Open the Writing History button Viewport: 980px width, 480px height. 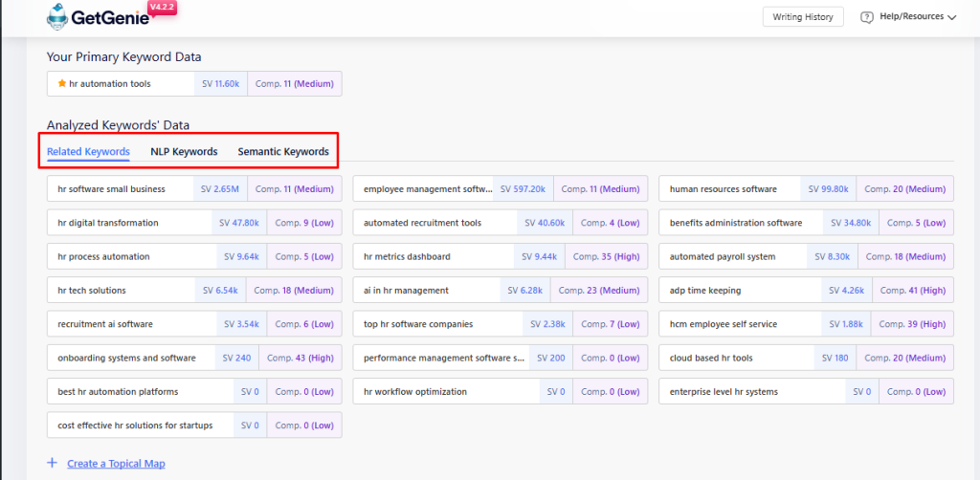tap(802, 16)
